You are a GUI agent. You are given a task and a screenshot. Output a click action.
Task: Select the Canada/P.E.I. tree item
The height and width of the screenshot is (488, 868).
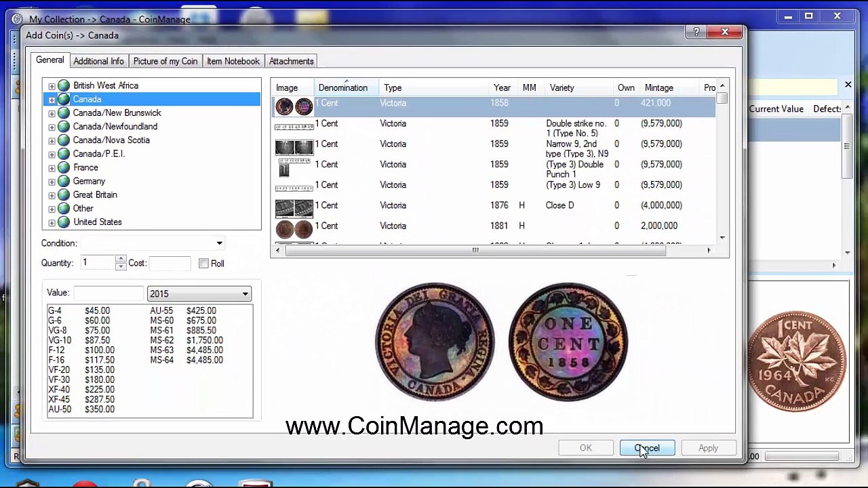click(x=99, y=153)
